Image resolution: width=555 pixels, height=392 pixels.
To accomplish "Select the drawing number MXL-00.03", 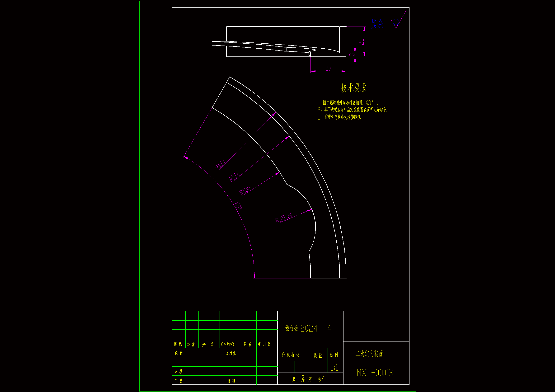I will tap(375, 373).
